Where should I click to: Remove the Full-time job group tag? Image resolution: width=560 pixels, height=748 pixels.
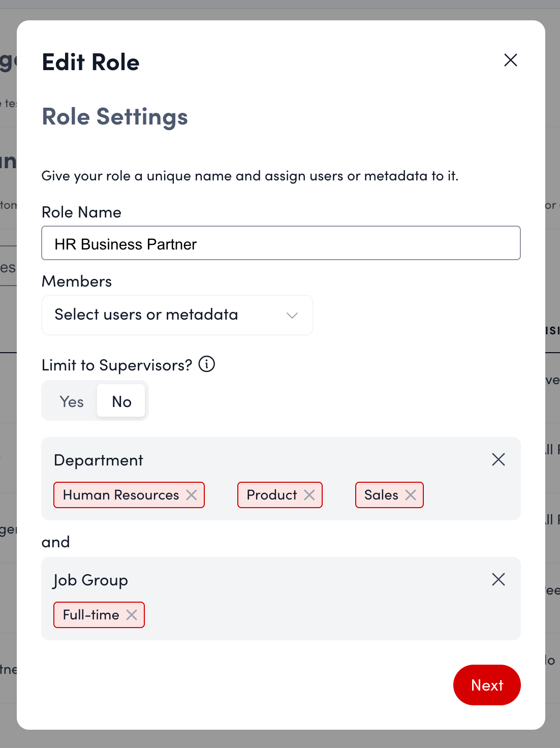click(132, 615)
